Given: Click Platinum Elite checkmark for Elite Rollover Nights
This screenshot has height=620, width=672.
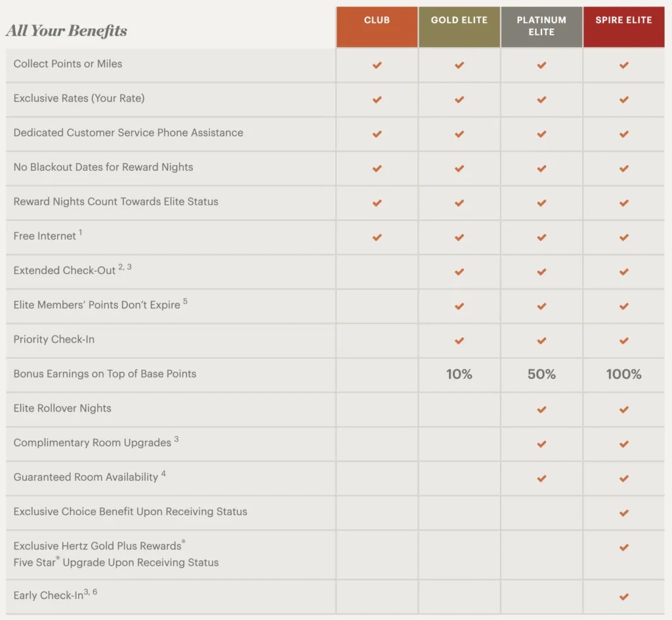Looking at the screenshot, I should pos(541,409).
